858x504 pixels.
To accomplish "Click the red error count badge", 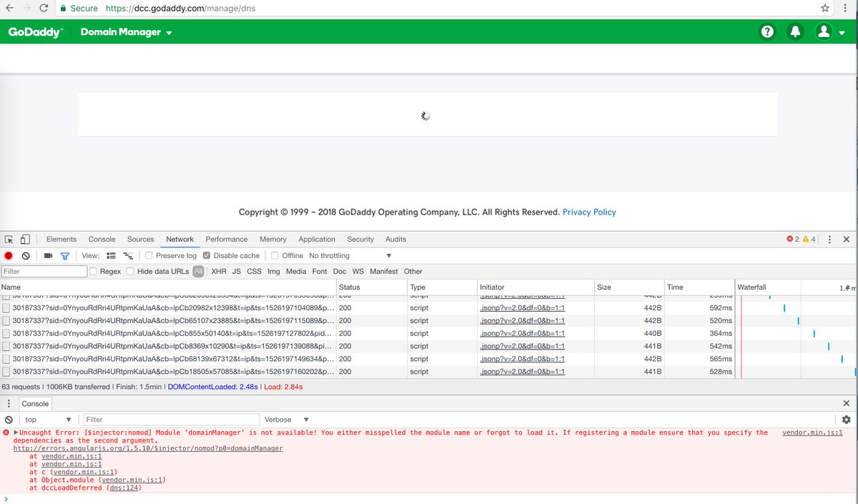I will [792, 239].
